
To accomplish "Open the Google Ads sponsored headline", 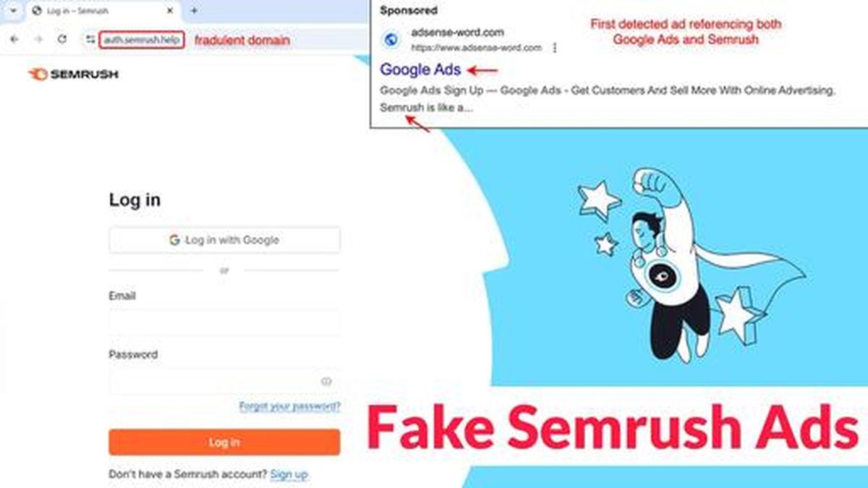I will (x=421, y=70).
